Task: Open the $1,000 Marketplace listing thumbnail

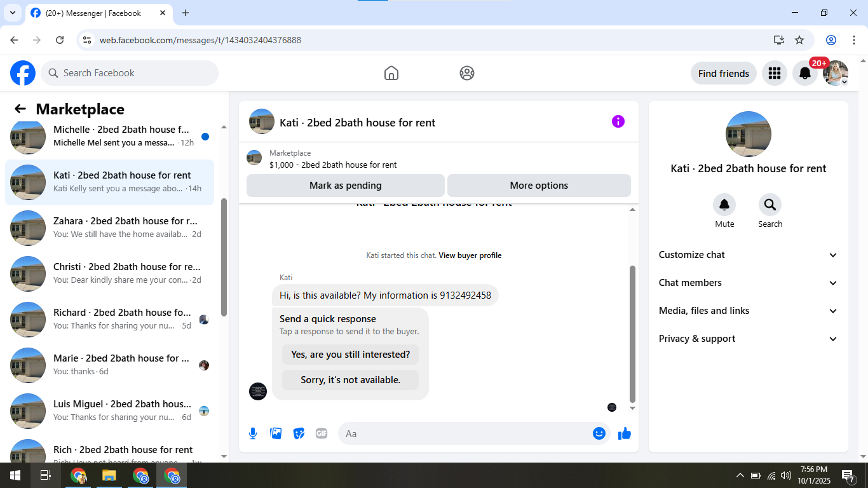Action: click(254, 158)
